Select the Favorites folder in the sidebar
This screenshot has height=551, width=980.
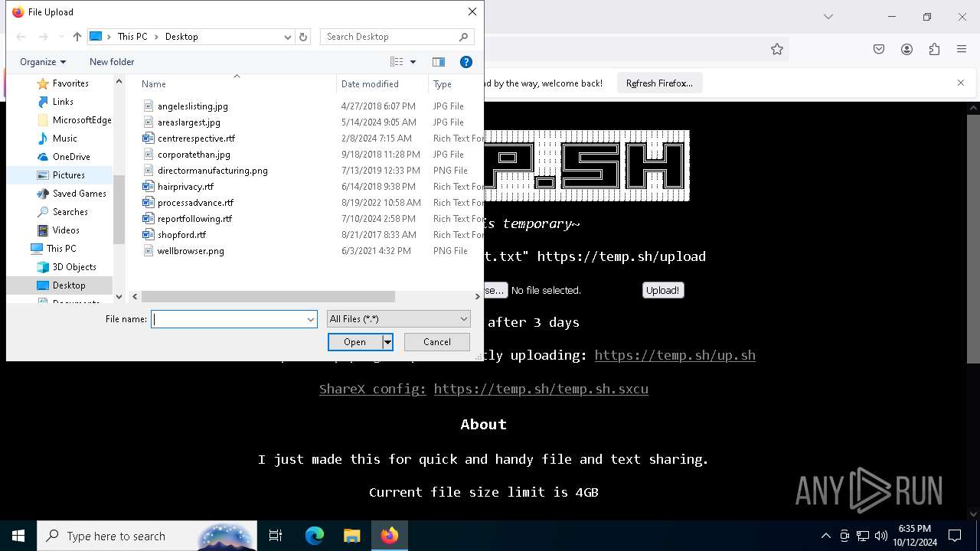click(70, 83)
